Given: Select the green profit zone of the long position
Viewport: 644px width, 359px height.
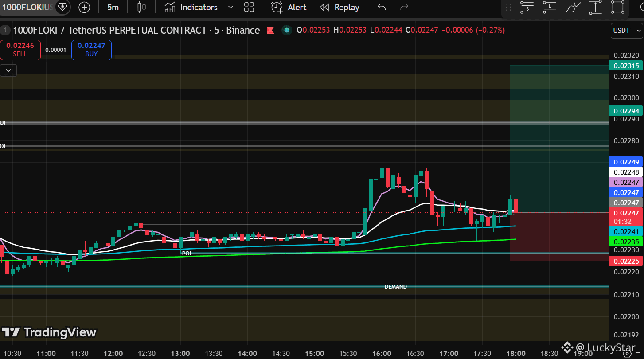Looking at the screenshot, I should (x=559, y=139).
